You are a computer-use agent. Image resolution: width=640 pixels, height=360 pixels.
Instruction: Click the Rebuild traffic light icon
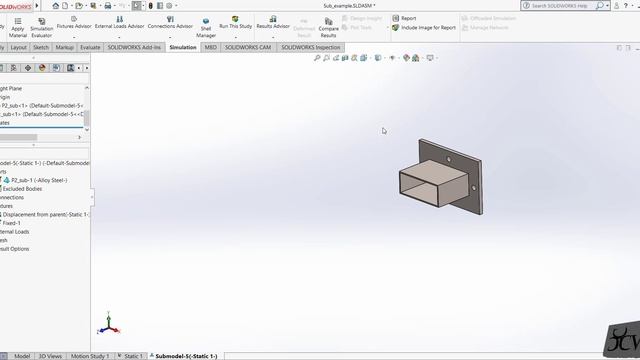tap(151, 6)
